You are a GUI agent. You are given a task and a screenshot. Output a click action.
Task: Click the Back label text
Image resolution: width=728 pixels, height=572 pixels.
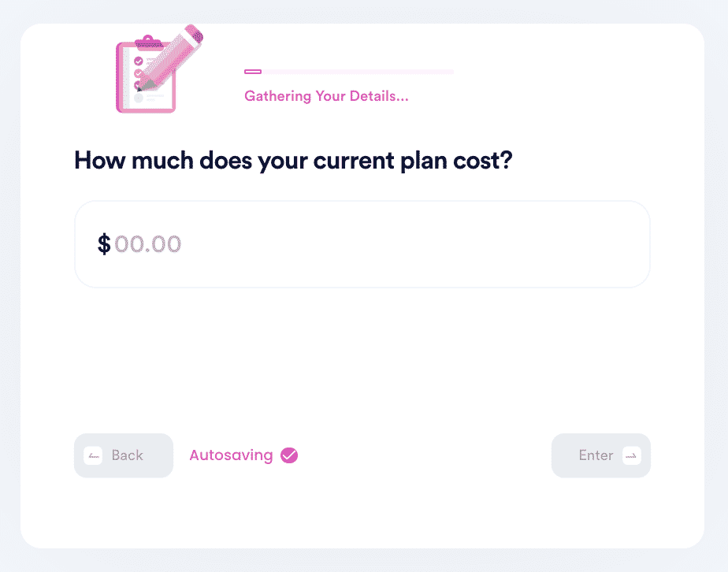[127, 455]
